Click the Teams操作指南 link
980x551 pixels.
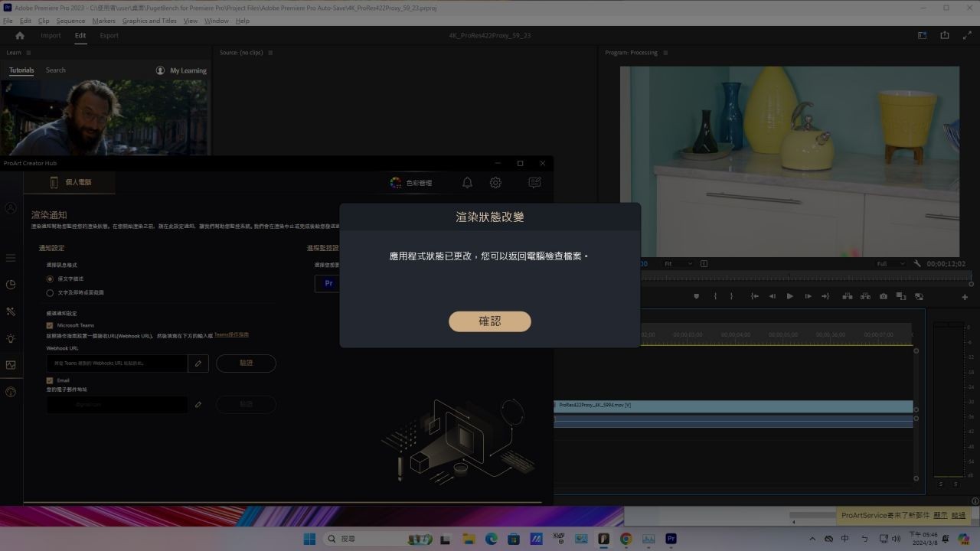(x=231, y=335)
